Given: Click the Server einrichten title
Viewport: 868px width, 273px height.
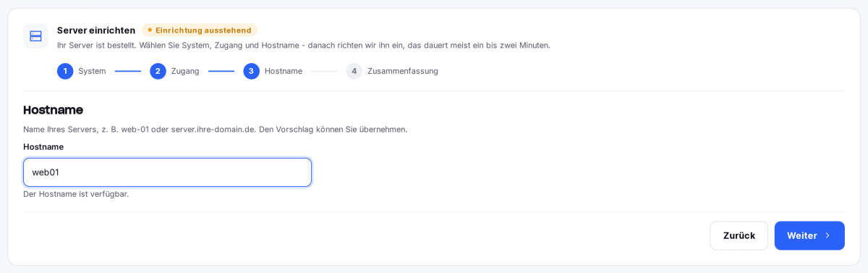Looking at the screenshot, I should click(96, 30).
